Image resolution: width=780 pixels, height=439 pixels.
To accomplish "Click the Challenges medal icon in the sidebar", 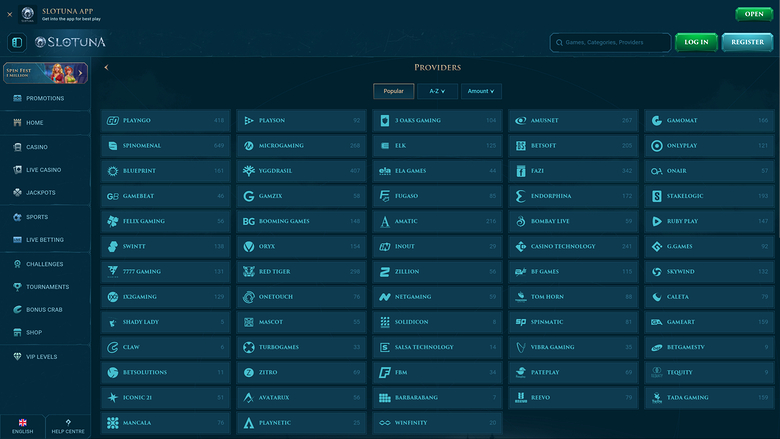I will click(17, 264).
